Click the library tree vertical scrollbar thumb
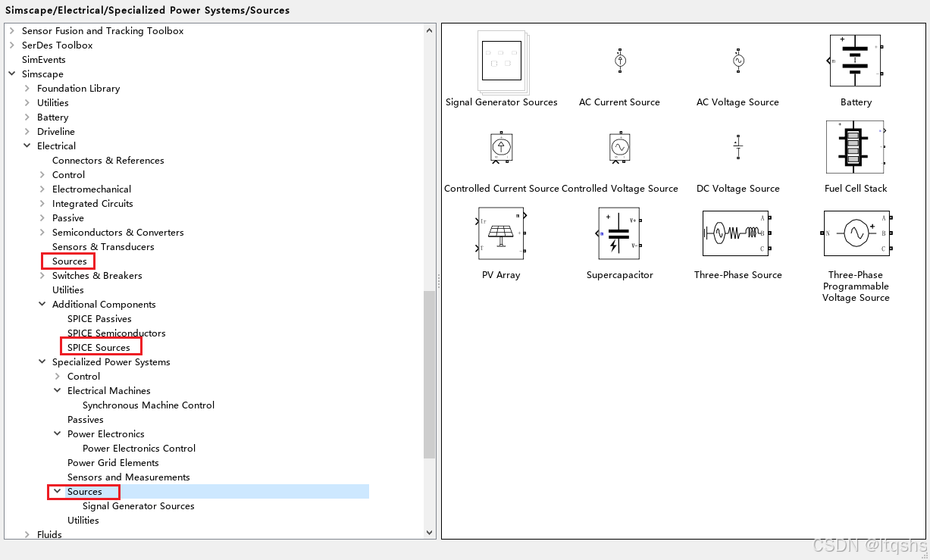Image resolution: width=930 pixels, height=560 pixels. pyautogui.click(x=430, y=374)
